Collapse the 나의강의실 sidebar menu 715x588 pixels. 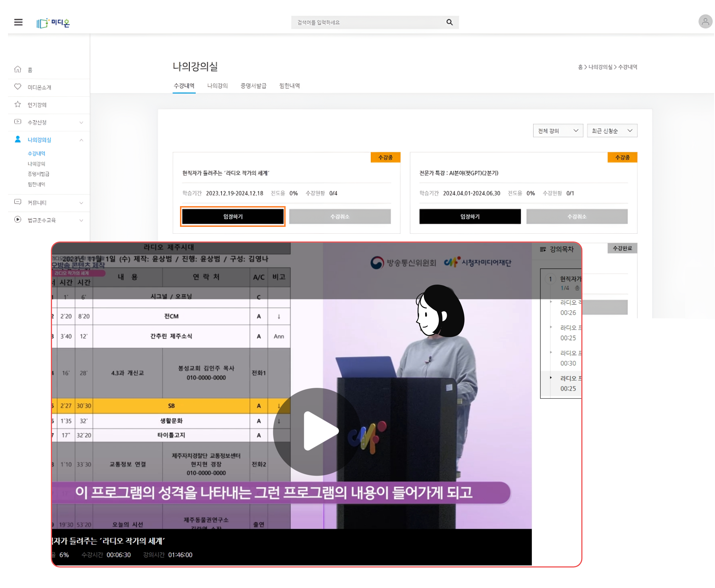(x=81, y=140)
